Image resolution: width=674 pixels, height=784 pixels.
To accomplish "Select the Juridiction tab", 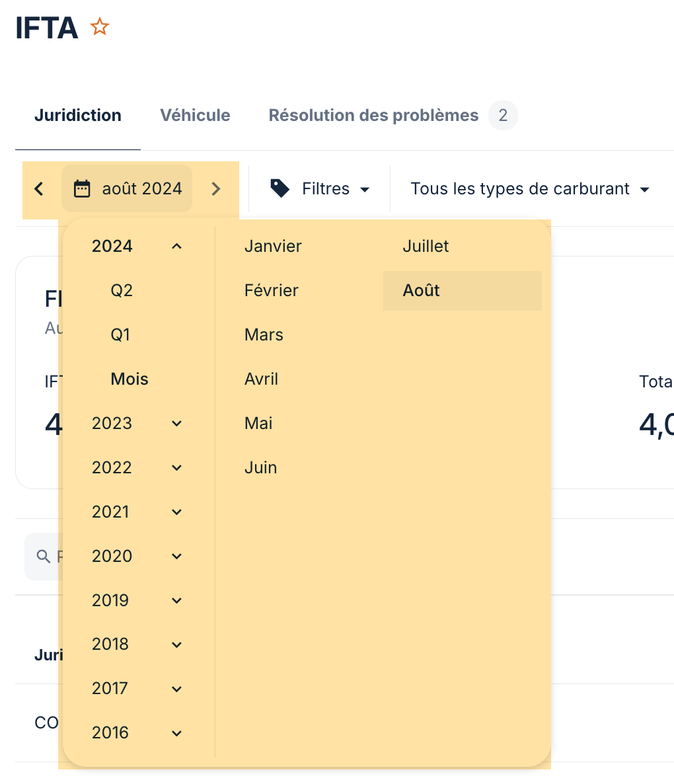I will (78, 116).
